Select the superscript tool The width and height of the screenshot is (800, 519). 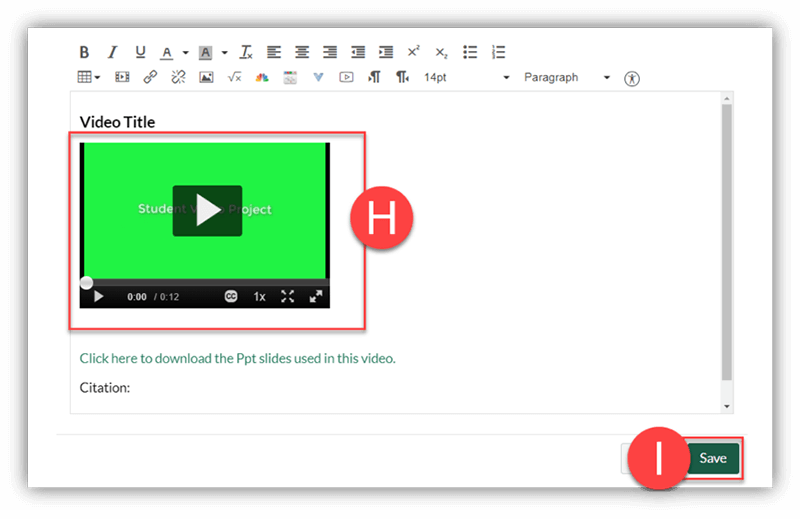point(413,53)
